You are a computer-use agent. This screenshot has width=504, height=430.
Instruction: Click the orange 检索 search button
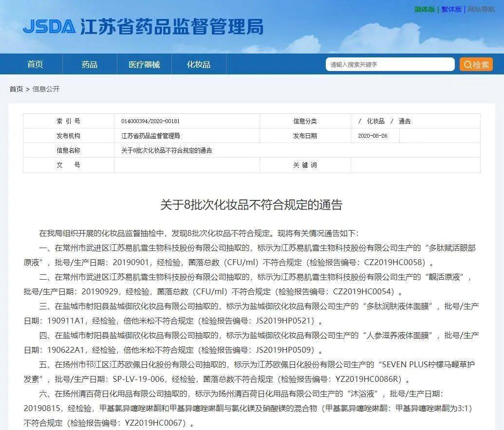(476, 64)
